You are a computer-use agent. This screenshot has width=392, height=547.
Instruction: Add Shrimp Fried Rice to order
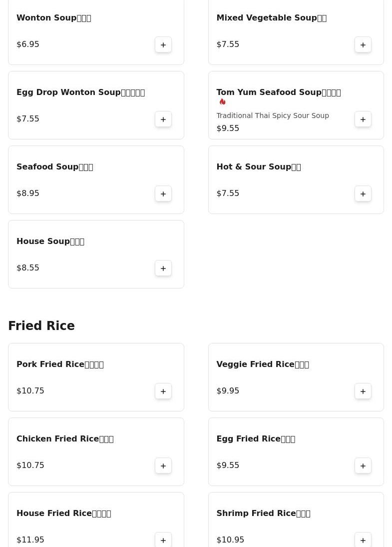coord(363,540)
